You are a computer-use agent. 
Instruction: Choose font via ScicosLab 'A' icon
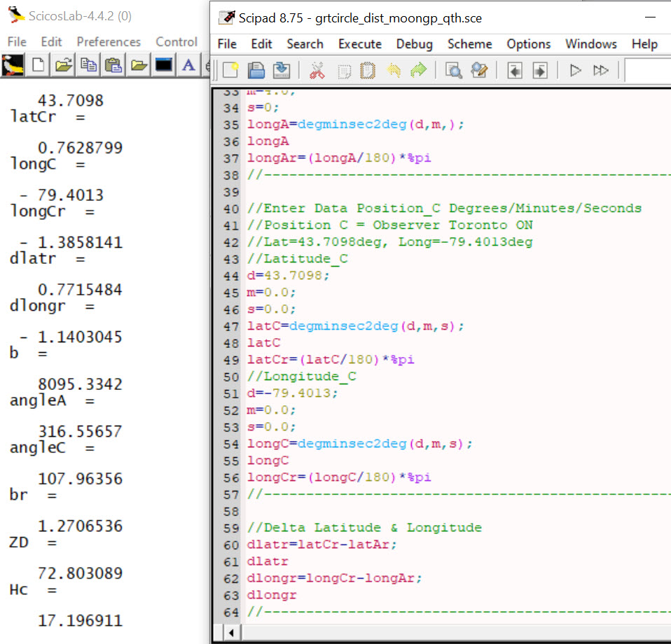pos(188,66)
